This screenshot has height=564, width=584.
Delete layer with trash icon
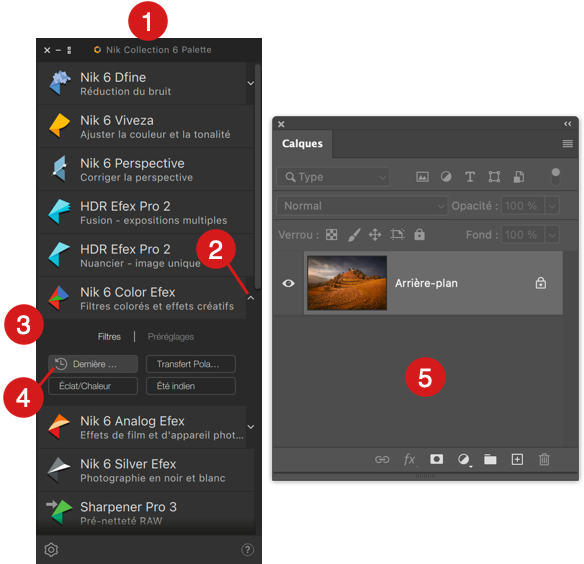544,459
